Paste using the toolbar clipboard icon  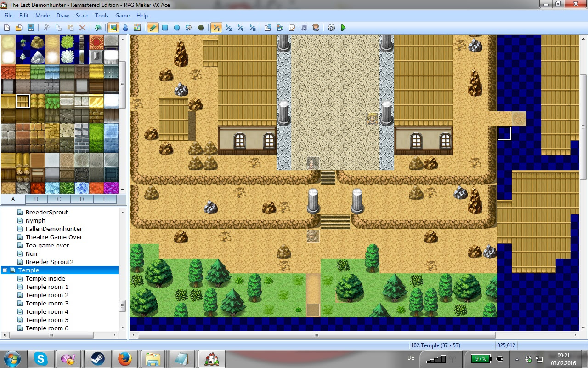(71, 28)
